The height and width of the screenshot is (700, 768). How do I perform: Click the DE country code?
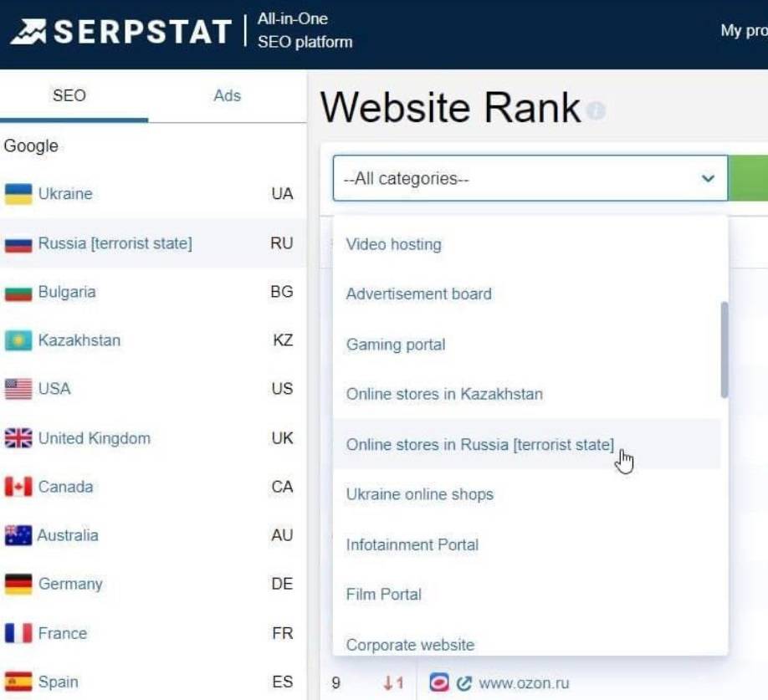282,584
